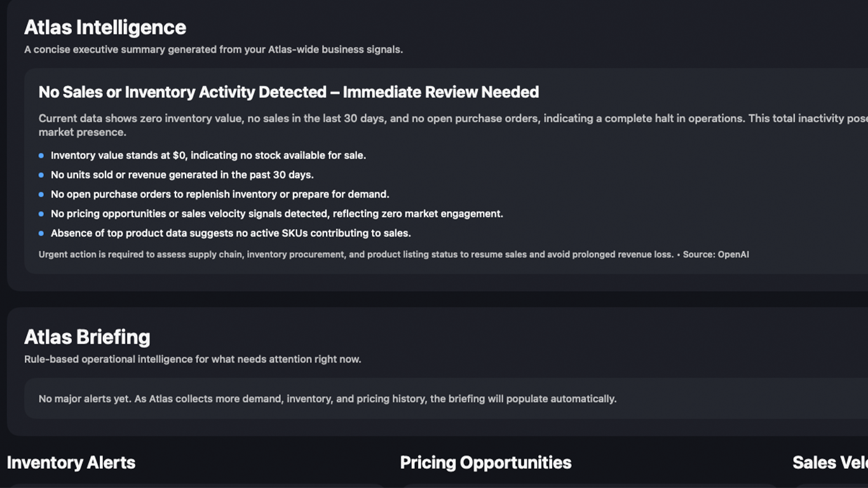
Task: Open the Pricing Opportunities section heading
Action: 485,463
